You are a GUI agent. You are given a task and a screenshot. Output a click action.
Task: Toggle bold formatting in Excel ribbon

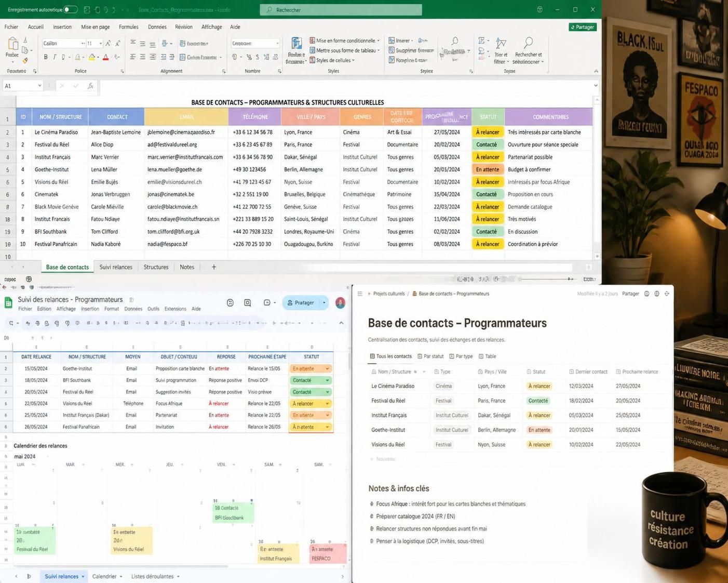tap(45, 57)
